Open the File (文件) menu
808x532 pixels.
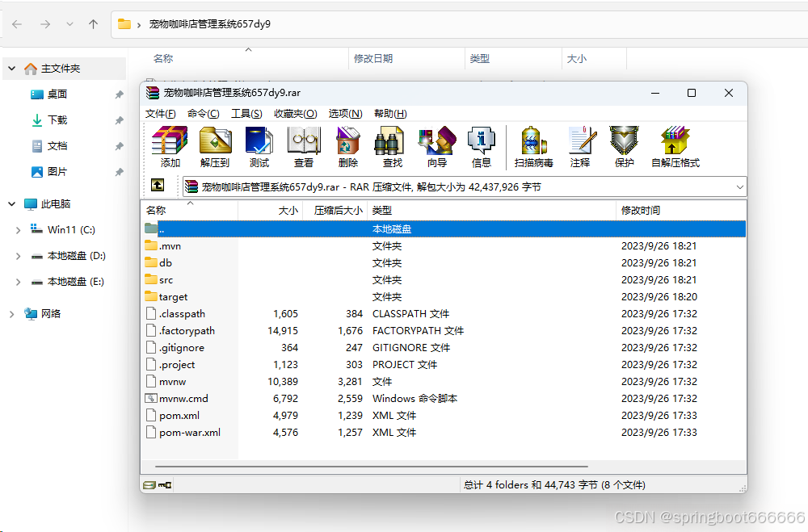pos(160,113)
